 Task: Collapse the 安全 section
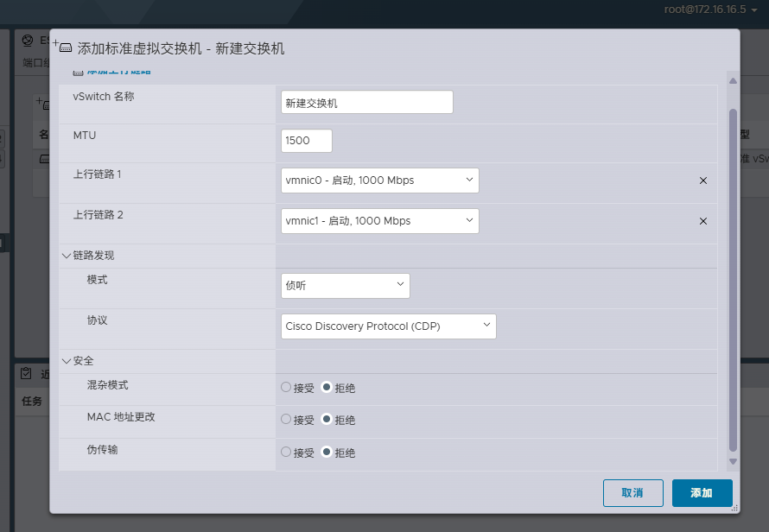click(67, 360)
